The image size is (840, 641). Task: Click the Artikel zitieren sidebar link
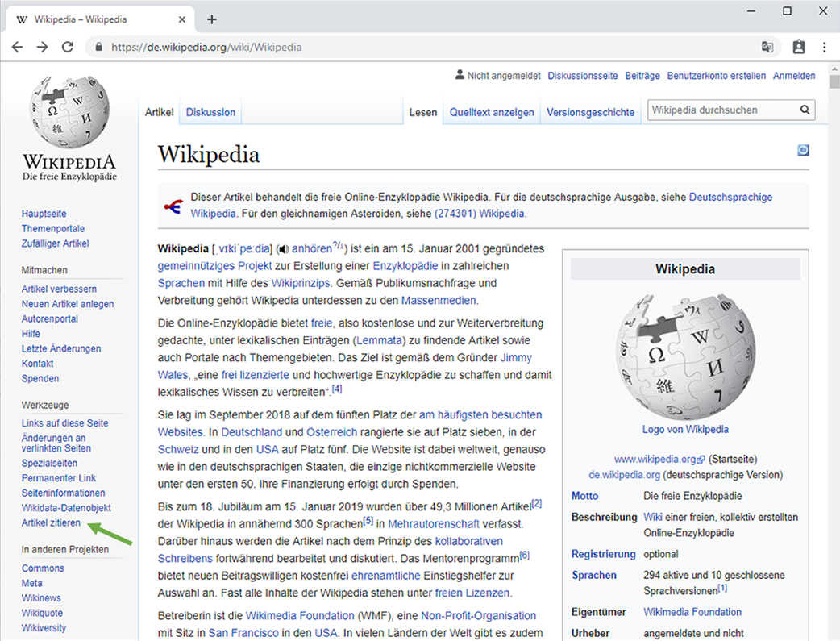pos(51,523)
